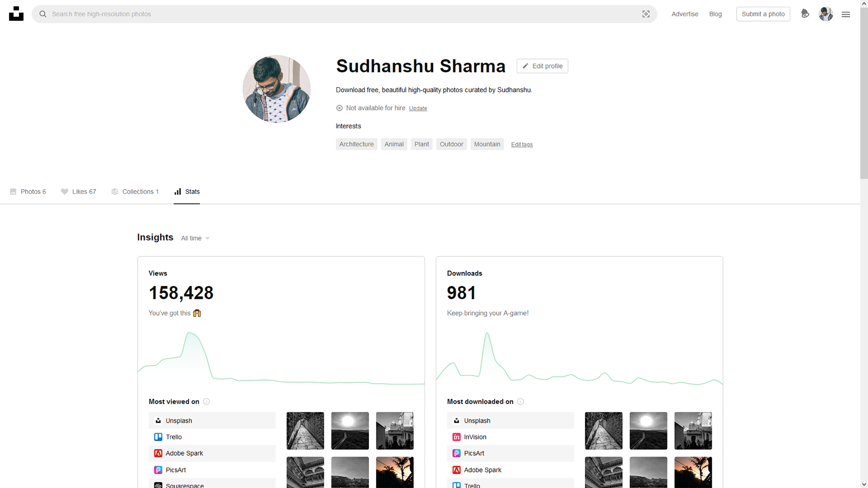
Task: Open the Edit tags link
Action: click(x=521, y=144)
